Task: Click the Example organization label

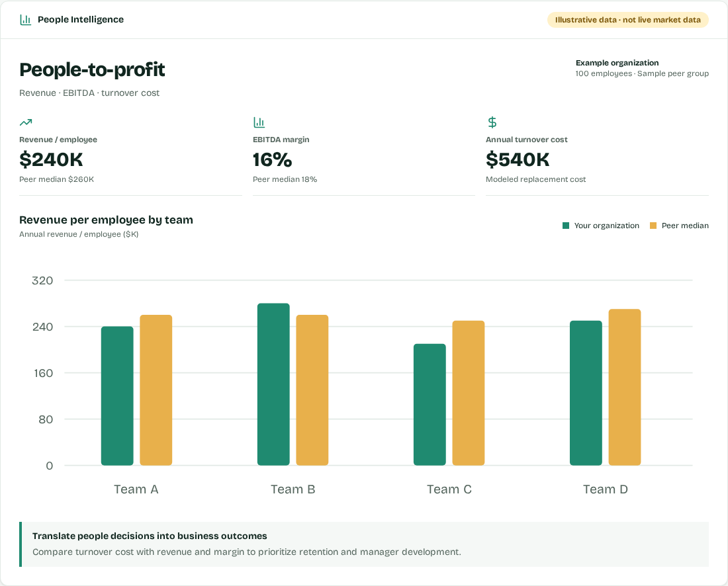Action: tap(617, 63)
